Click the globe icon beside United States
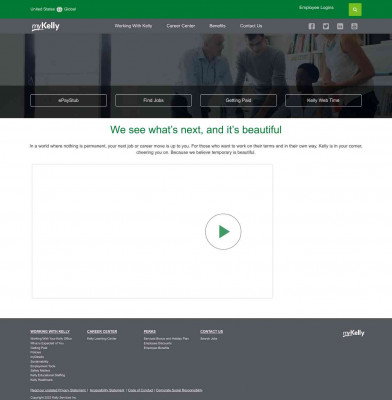Viewport: 392px width, 400px height. click(x=59, y=9)
